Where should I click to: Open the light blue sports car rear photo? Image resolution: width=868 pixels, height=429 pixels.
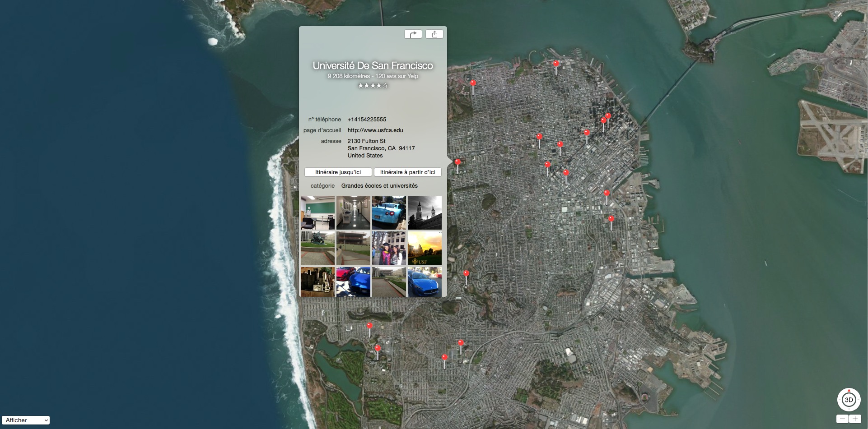(389, 213)
